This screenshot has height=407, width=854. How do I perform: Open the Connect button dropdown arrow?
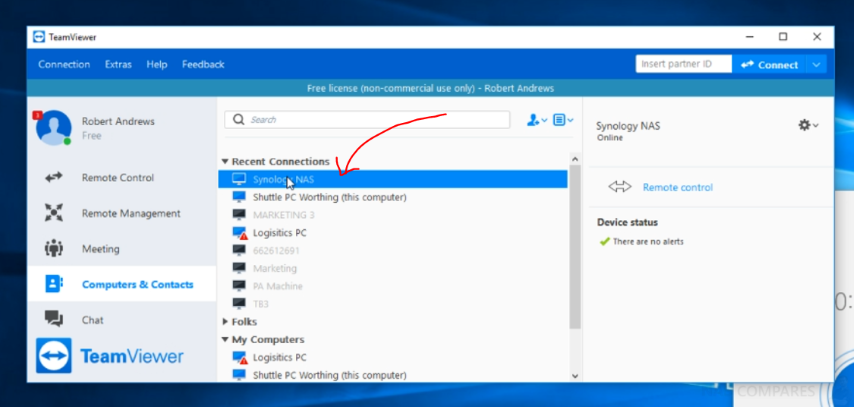[x=816, y=64]
